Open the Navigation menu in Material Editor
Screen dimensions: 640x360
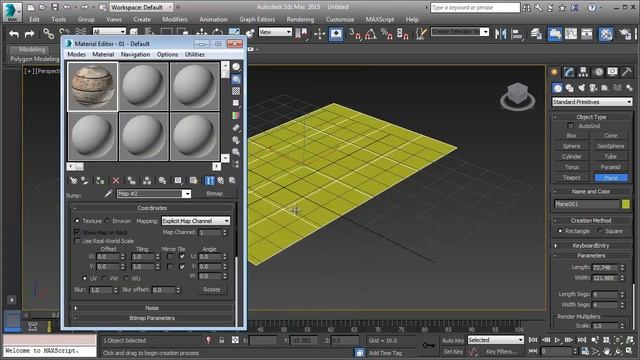tap(135, 54)
